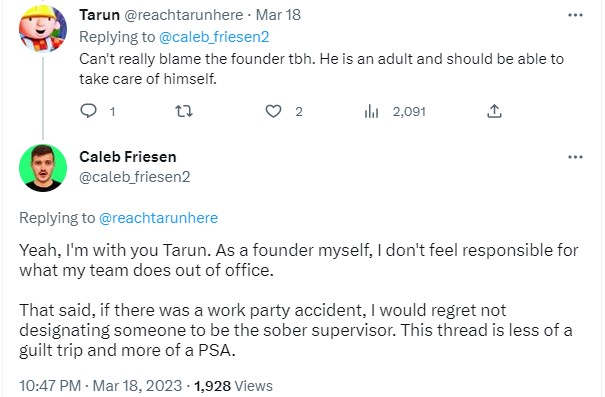This screenshot has height=397, width=605.
Task: Like Tarun's tweet with the heart icon
Action: (x=273, y=111)
